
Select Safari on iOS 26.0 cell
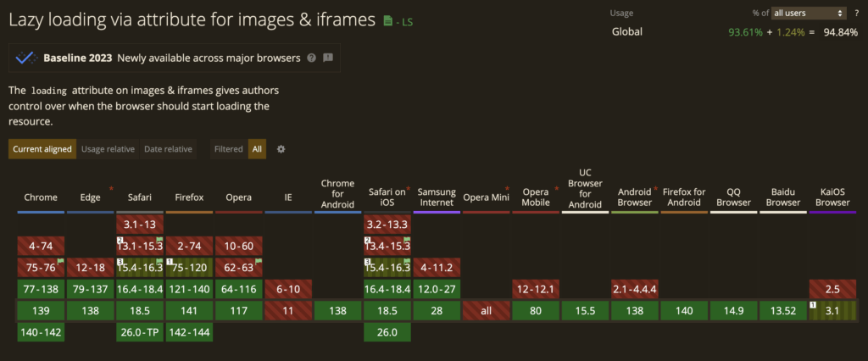point(387,332)
